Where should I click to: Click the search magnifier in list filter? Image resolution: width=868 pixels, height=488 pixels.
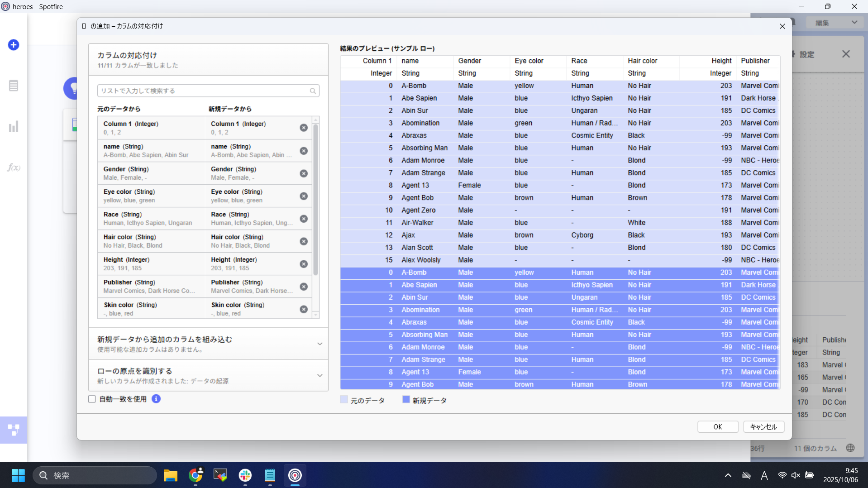pyautogui.click(x=313, y=91)
